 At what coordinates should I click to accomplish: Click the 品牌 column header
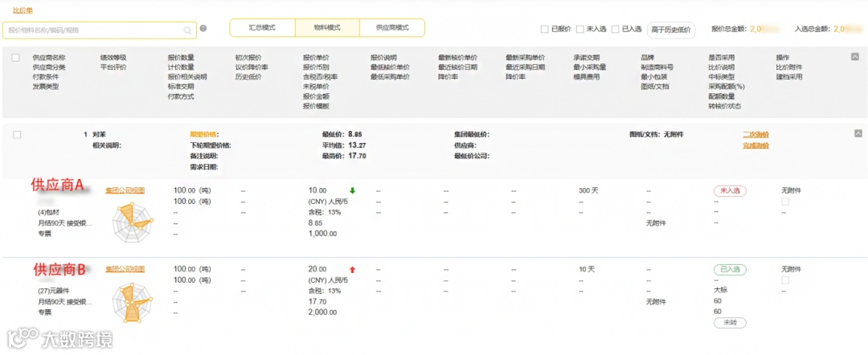(x=647, y=58)
